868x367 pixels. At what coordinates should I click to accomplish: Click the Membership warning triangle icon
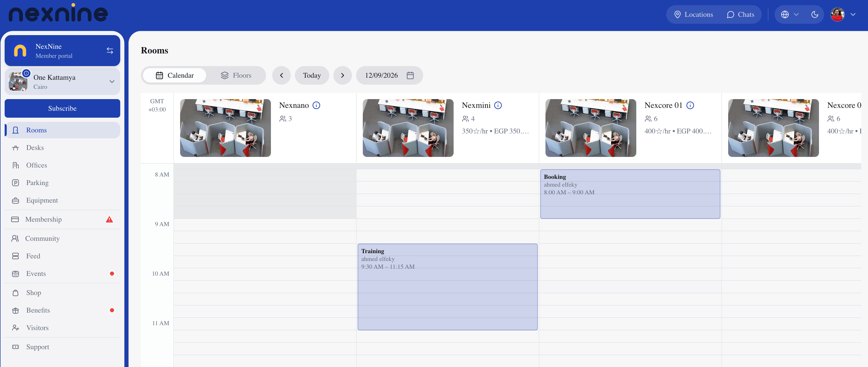(x=109, y=219)
